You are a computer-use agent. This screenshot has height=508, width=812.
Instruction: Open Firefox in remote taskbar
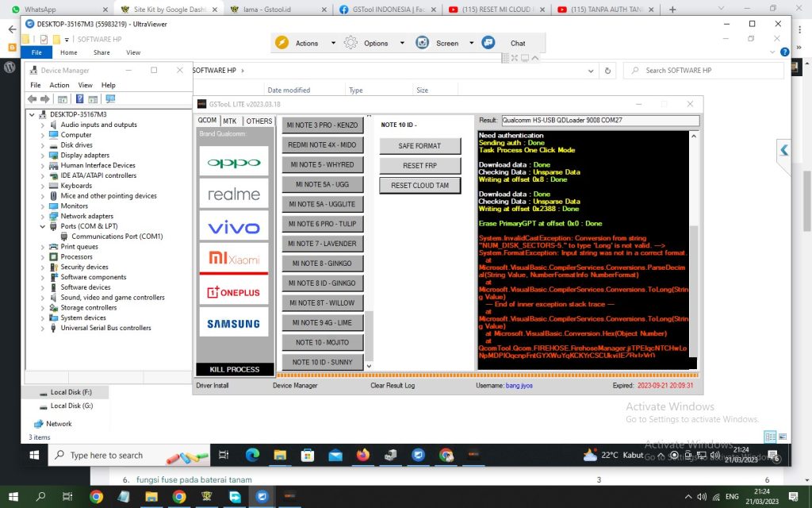(x=363, y=455)
